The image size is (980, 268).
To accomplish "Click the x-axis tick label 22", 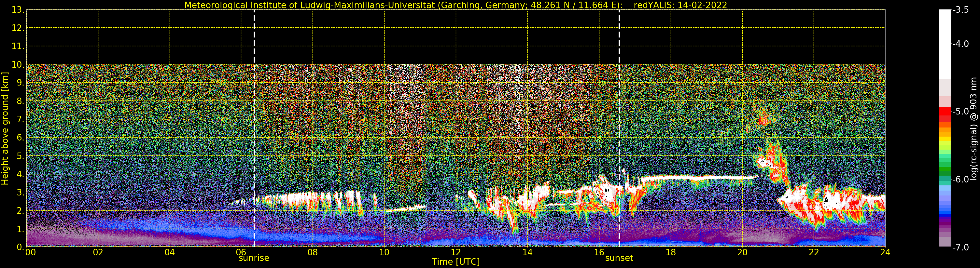I will 814,252.
